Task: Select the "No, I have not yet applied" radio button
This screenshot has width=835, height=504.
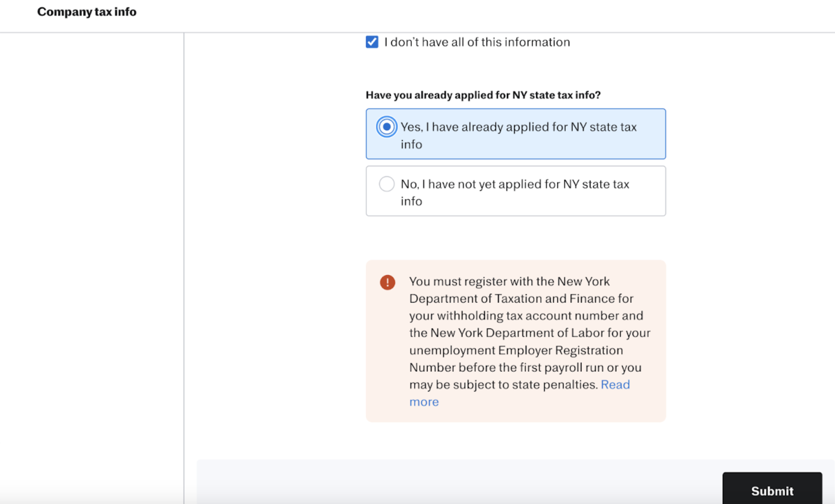Action: 386,184
